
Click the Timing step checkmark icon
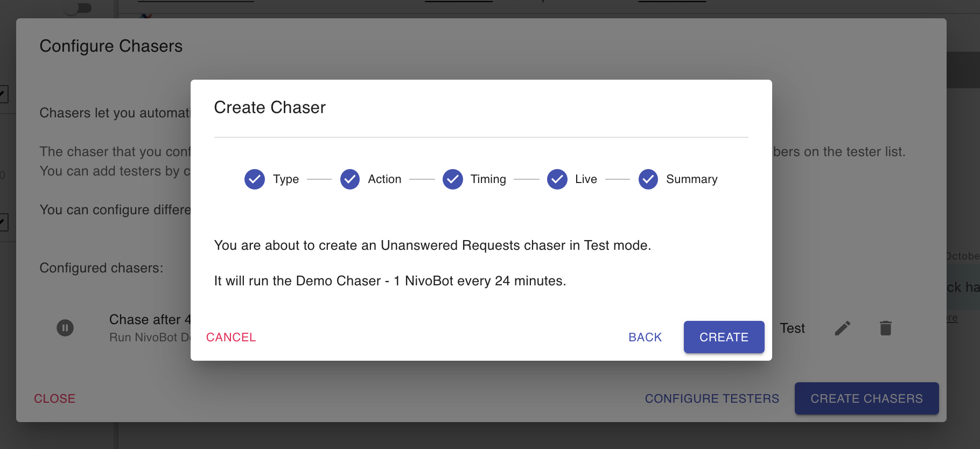[453, 179]
